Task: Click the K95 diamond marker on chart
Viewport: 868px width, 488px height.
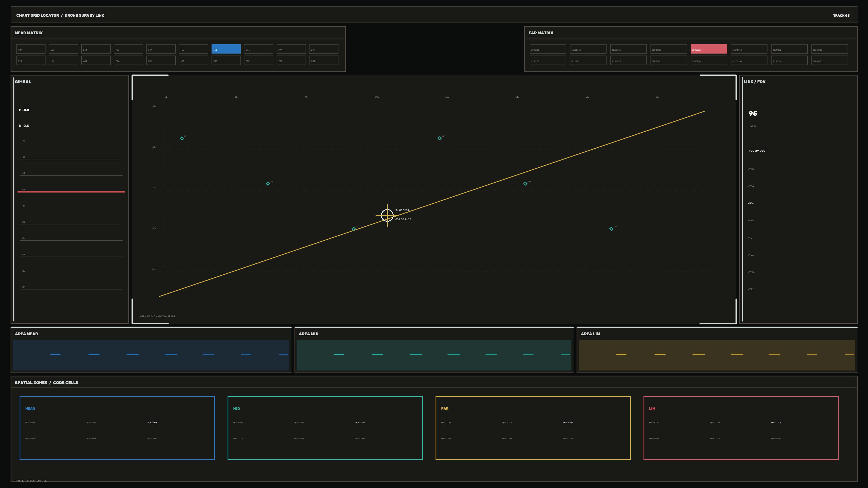Action: click(x=439, y=138)
